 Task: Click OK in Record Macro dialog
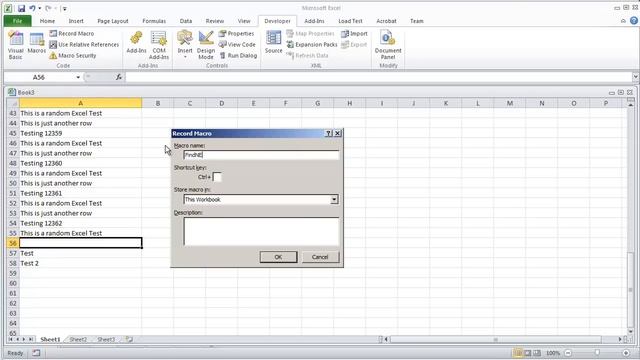[278, 257]
